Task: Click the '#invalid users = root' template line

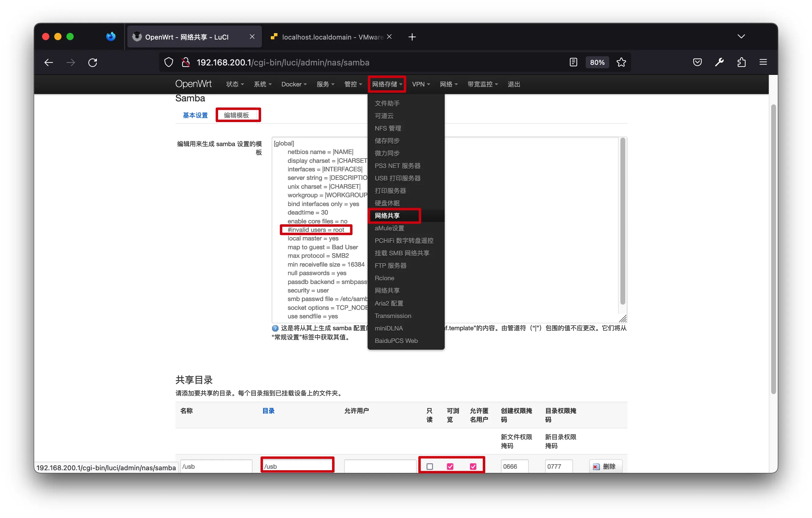Action: coord(316,230)
